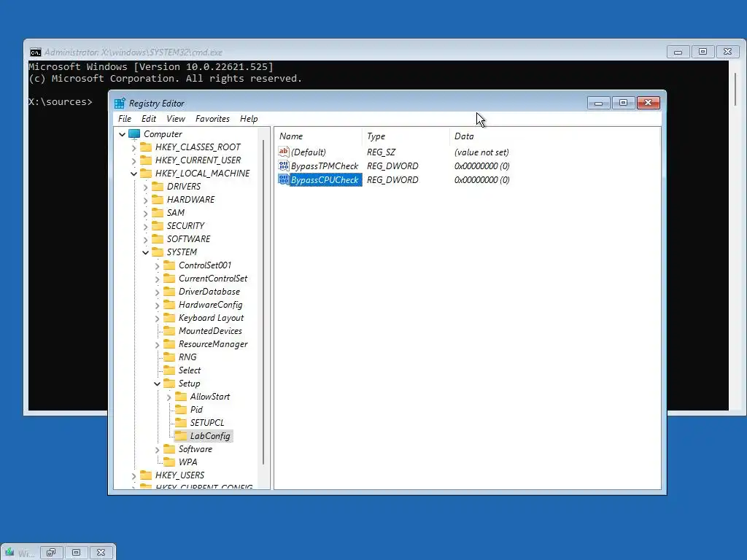Click the SETUPCL folder icon
This screenshot has width=747, height=560.
[181, 422]
